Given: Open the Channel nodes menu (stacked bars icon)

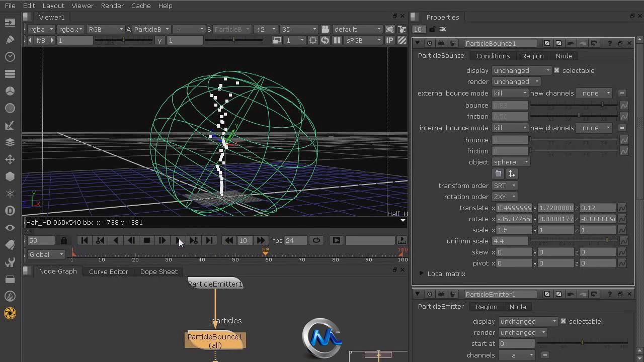Looking at the screenshot, I should pyautogui.click(x=10, y=74).
